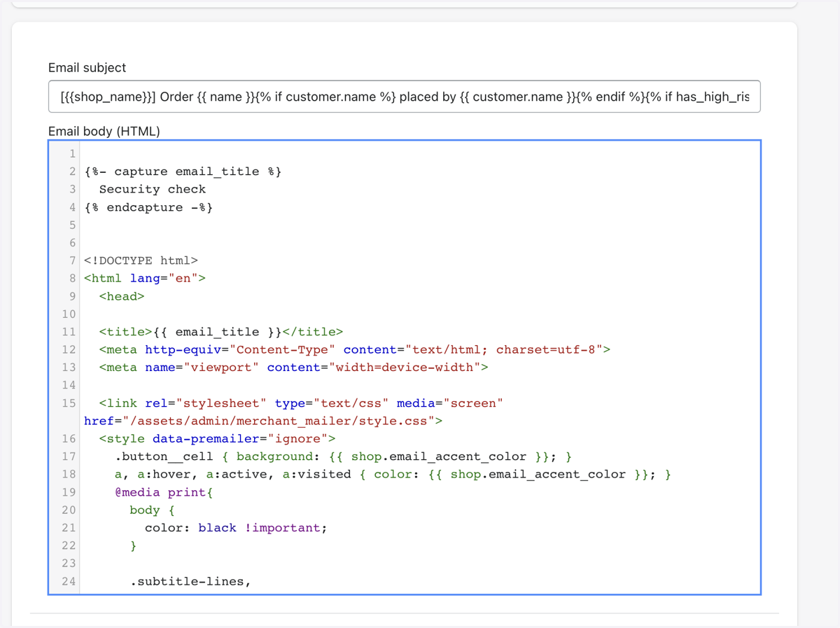840x628 pixels.
Task: Click the <!DOCTYPE html> line
Action: (x=141, y=260)
